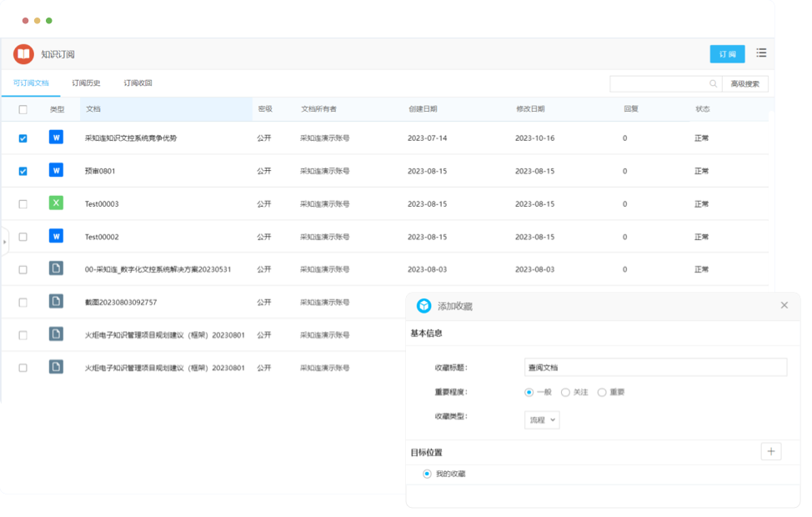
Task: Uncheck the checkbox for 预审0801 row
Action: tap(23, 171)
